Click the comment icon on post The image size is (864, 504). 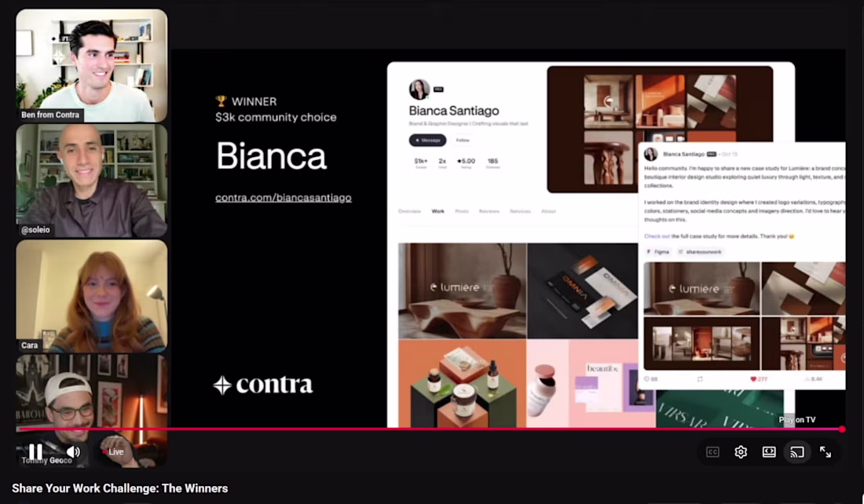(647, 379)
